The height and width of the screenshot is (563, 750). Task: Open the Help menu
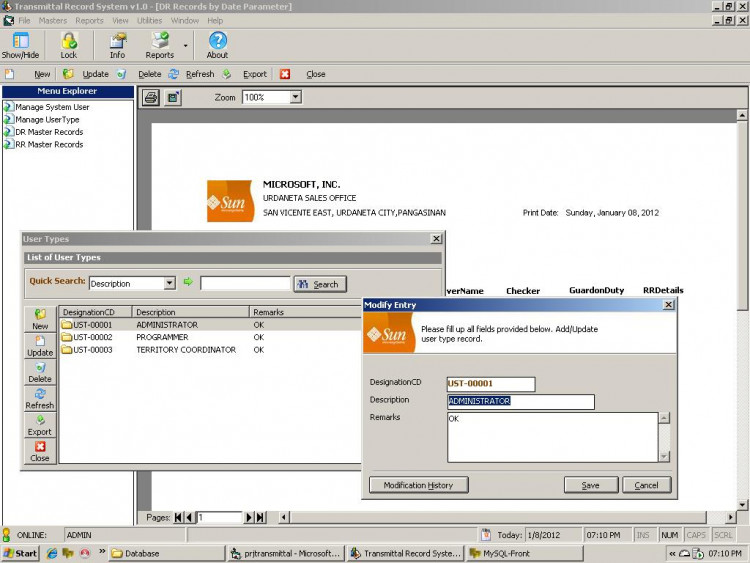tap(215, 21)
